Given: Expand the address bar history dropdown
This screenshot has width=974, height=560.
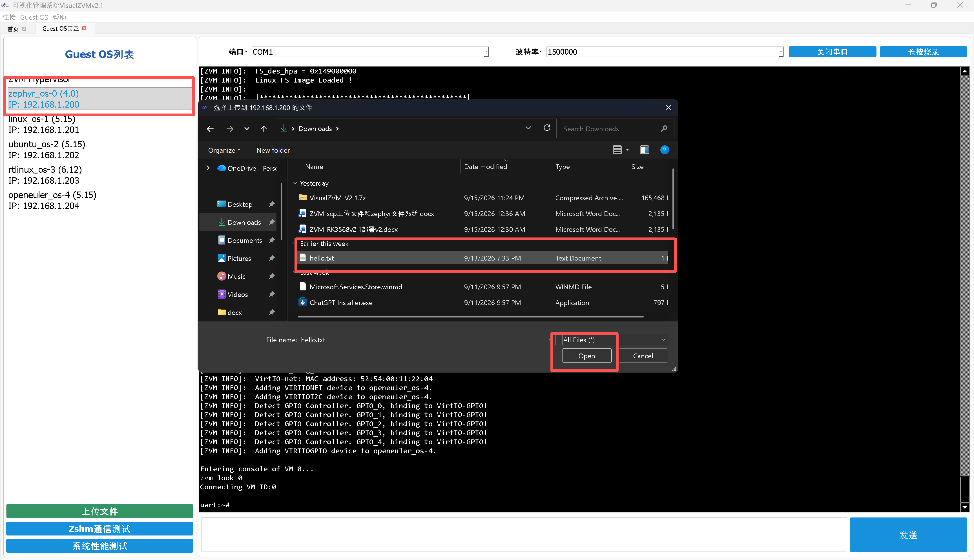Looking at the screenshot, I should pyautogui.click(x=528, y=128).
